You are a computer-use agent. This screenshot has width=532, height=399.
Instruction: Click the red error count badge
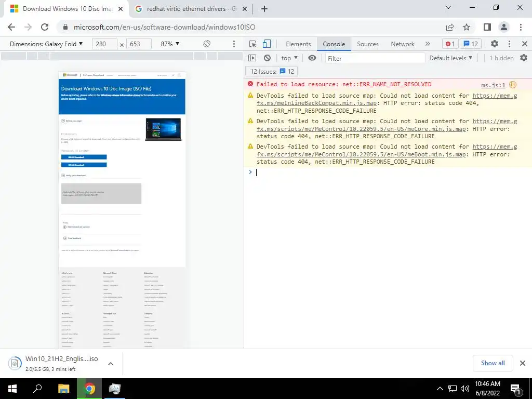click(x=450, y=44)
